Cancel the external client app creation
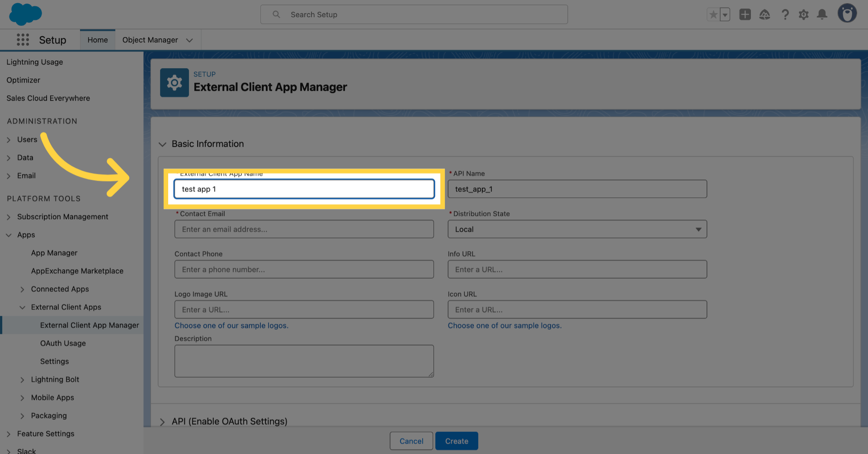The height and width of the screenshot is (454, 868). pos(411,441)
